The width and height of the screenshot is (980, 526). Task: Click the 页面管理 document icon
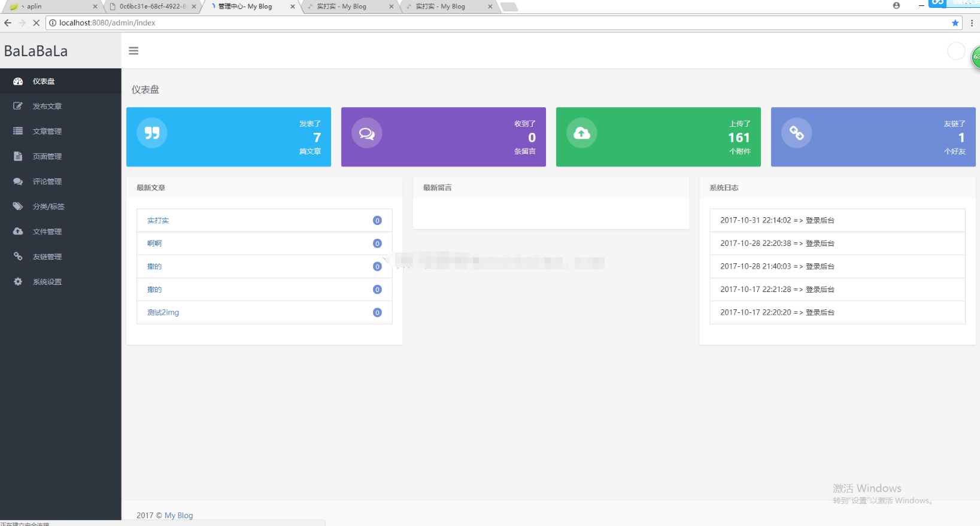(18, 156)
